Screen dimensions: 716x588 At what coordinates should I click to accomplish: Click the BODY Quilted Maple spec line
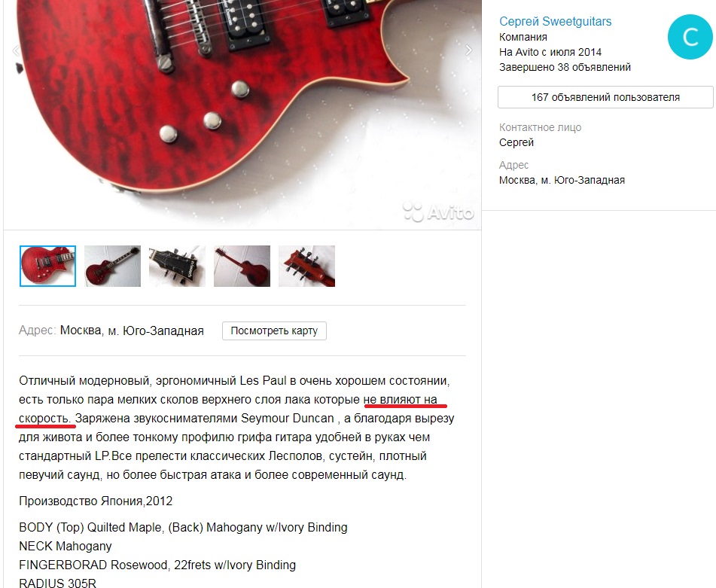(x=183, y=527)
